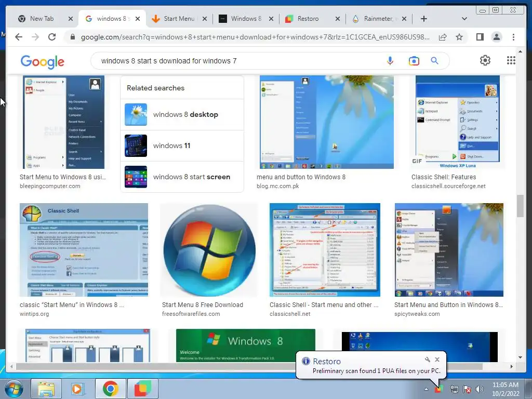Image resolution: width=532 pixels, height=399 pixels.
Task: Click 'Start Menu and Button in Windows 8' caption
Action: (x=448, y=305)
